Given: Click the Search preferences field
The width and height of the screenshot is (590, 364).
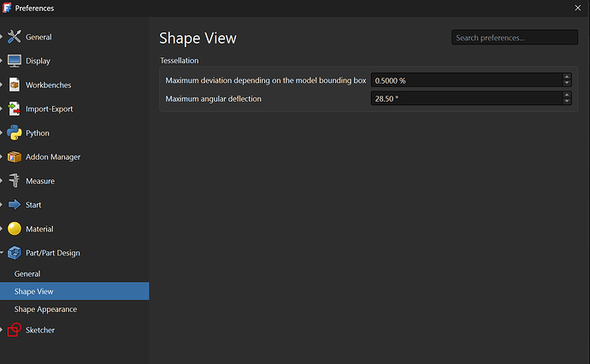Looking at the screenshot, I should [x=515, y=38].
